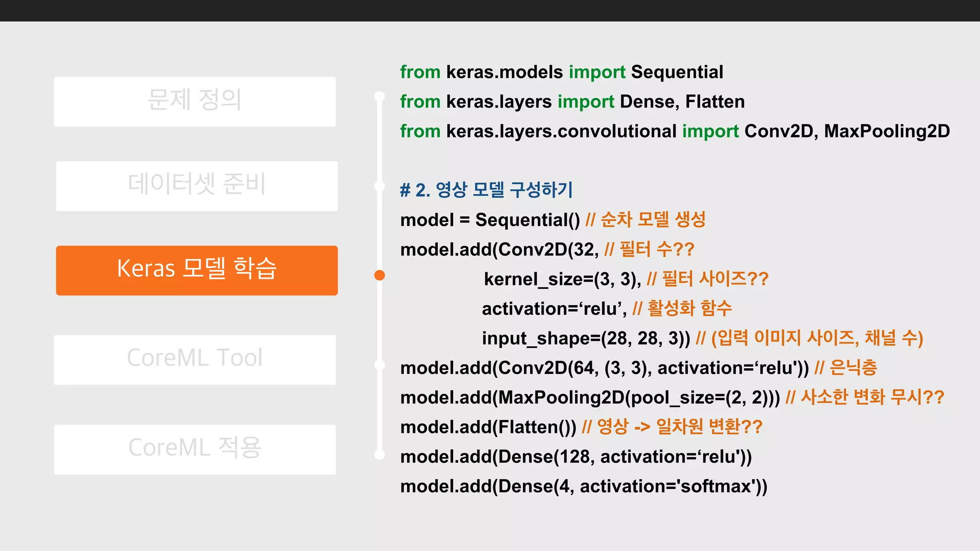This screenshot has width=980, height=551.
Task: Click the heading '# 2. 영상 모델 구성하기'
Action: click(486, 190)
